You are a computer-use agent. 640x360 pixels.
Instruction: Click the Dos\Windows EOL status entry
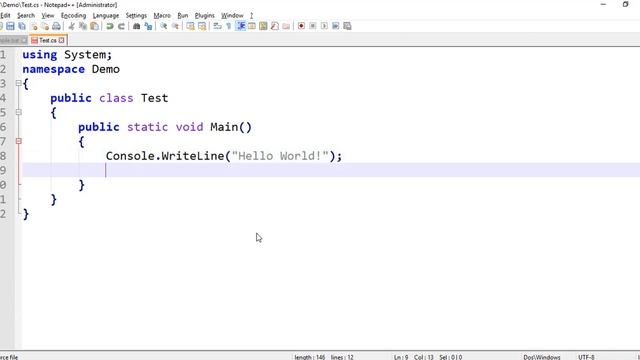pyautogui.click(x=542, y=357)
